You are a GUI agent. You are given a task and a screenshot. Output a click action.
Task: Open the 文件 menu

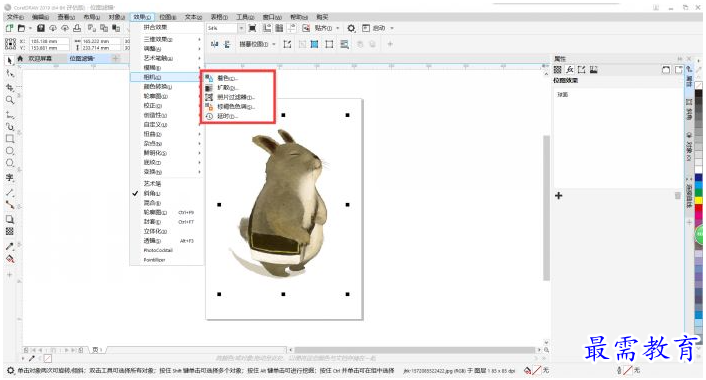[15, 17]
